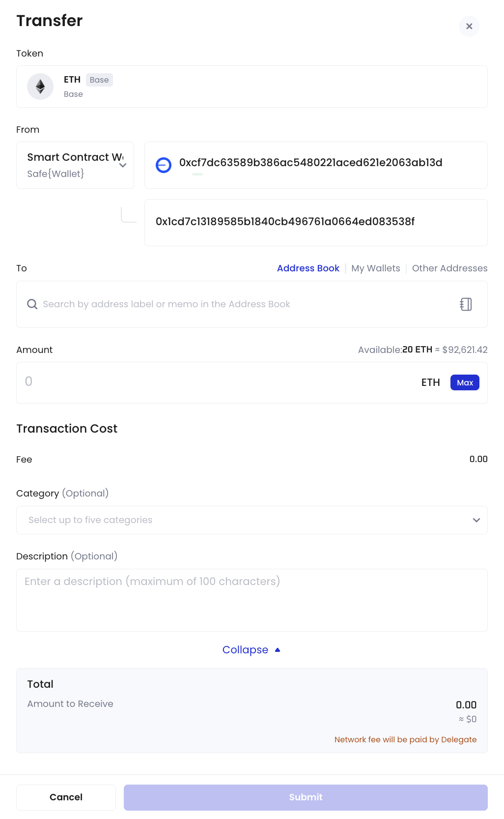Switch to the My Wallets tab

[x=376, y=268]
